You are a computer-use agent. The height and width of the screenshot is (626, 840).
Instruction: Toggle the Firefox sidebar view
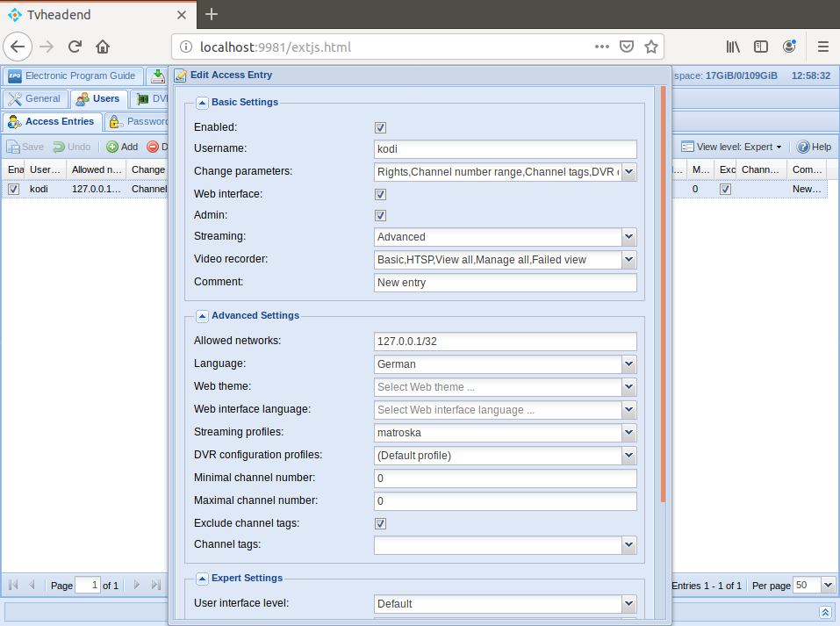(761, 47)
